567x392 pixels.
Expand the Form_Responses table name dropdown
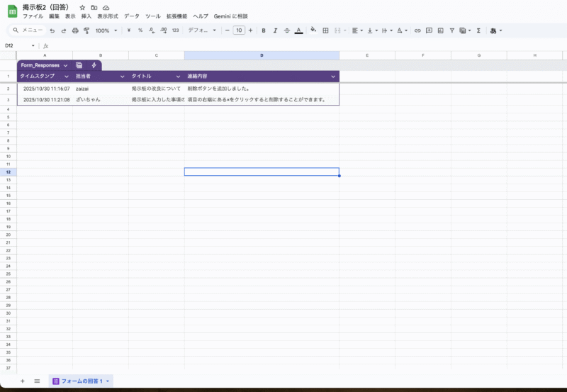coord(65,65)
